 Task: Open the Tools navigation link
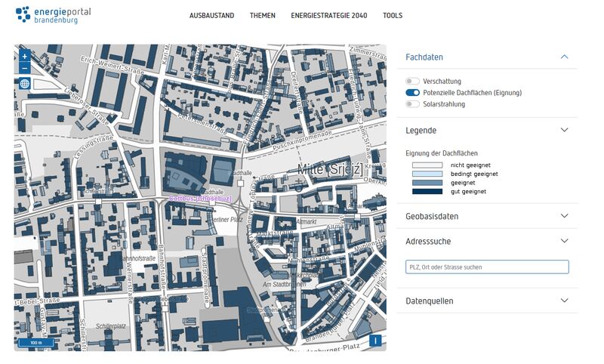(x=393, y=15)
